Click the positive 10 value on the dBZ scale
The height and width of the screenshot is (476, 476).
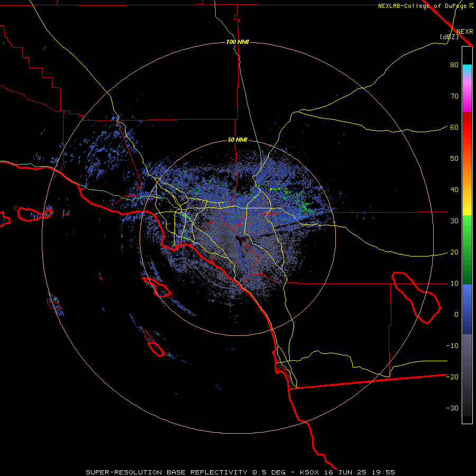coord(454,283)
